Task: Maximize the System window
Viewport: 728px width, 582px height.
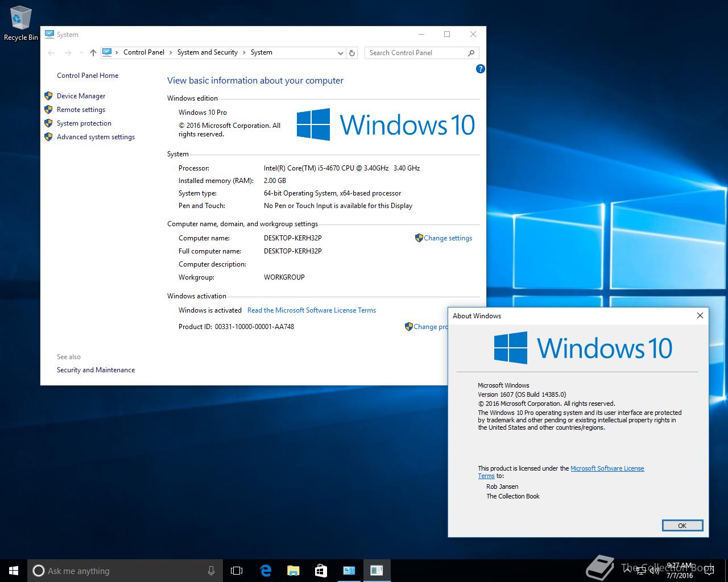Action: pyautogui.click(x=447, y=34)
